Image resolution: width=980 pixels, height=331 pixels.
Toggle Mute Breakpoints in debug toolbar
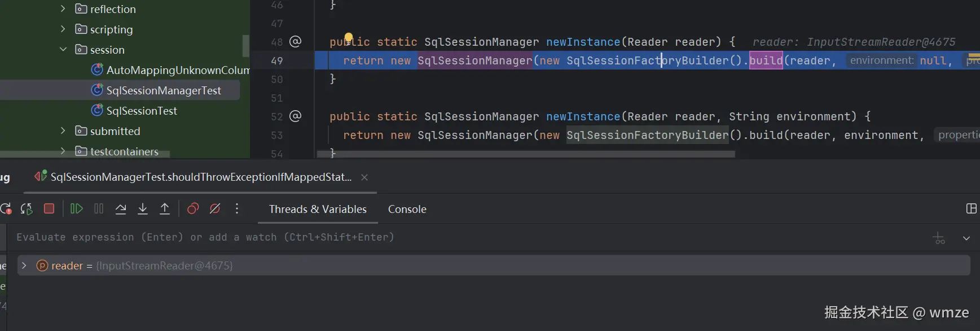pos(215,209)
